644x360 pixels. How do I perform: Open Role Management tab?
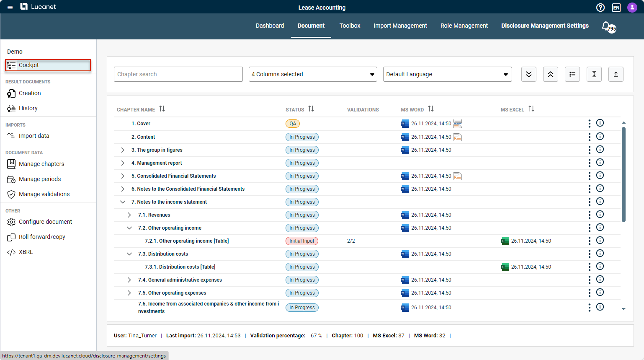point(464,26)
